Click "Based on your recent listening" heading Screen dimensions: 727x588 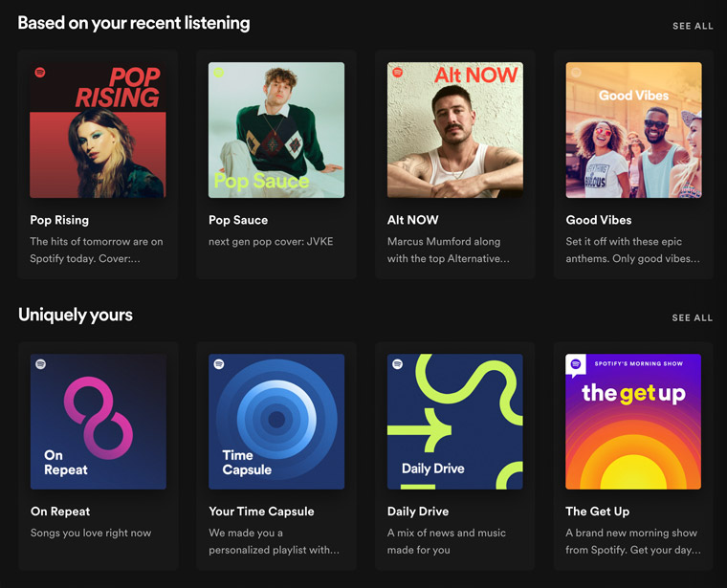(x=134, y=23)
